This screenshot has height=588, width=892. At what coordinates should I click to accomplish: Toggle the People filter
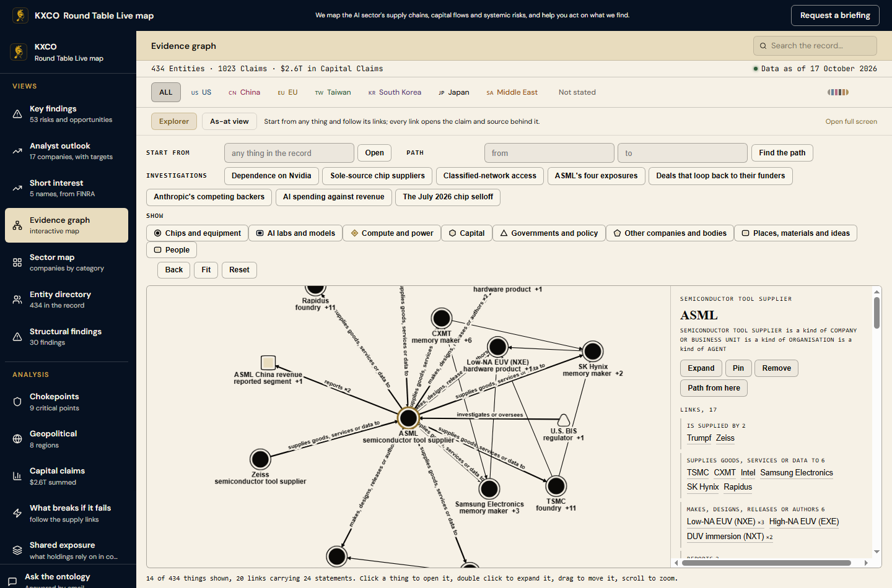coord(172,250)
